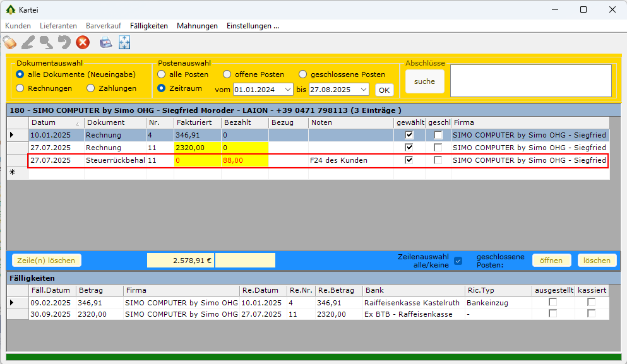Image resolution: width=627 pixels, height=364 pixels.
Task: Open the 'vom' date dropdown arrow
Action: click(288, 90)
